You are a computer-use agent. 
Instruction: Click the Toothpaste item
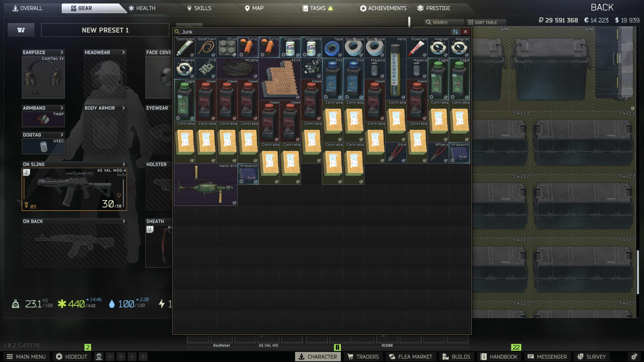184,47
